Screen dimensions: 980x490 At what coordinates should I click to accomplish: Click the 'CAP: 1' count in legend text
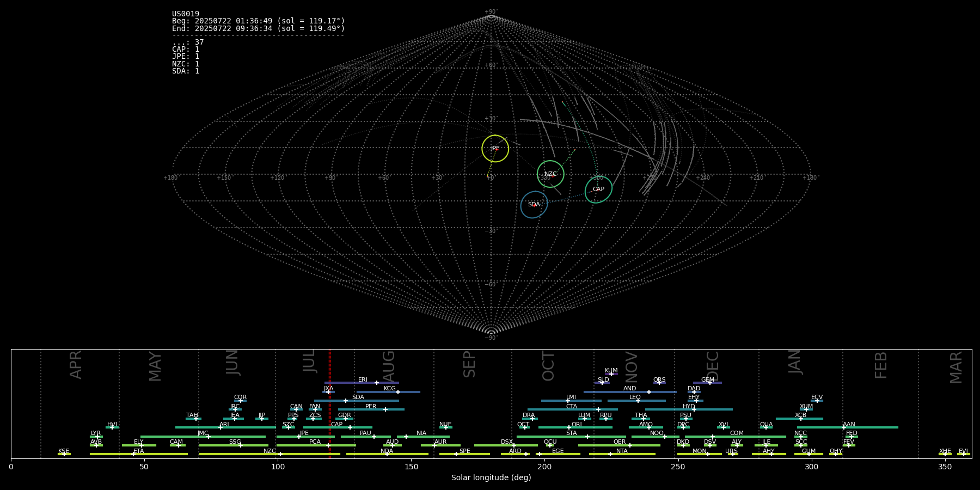(186, 50)
